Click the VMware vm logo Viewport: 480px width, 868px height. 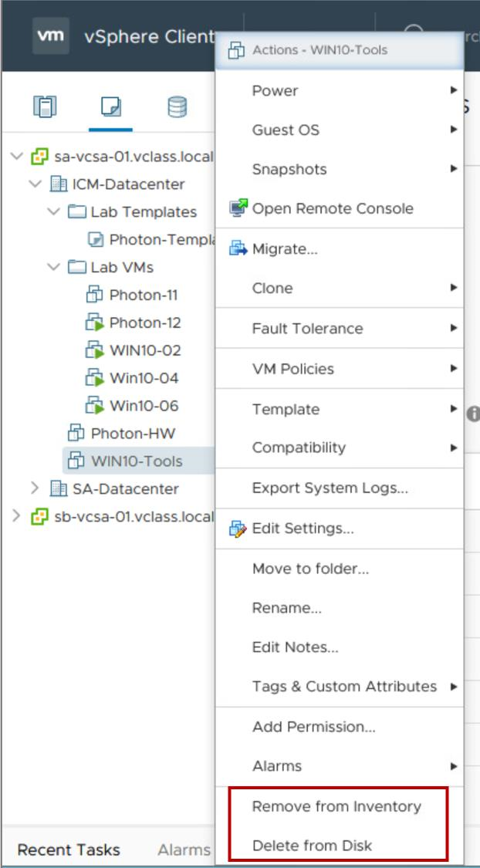click(x=51, y=36)
